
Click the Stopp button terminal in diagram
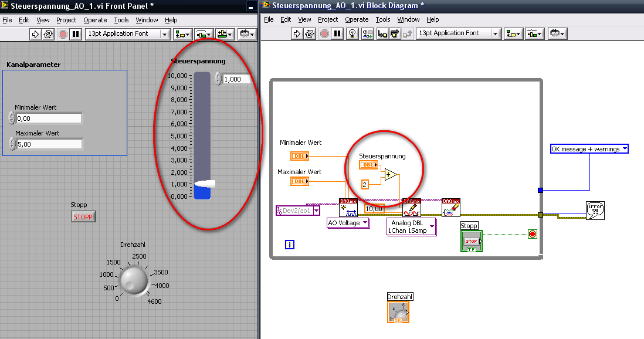(471, 241)
